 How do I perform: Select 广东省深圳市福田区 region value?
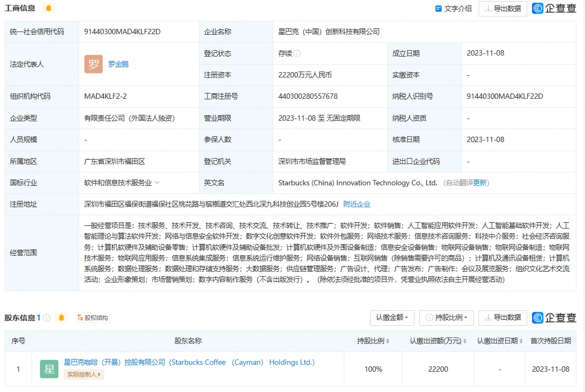pyautogui.click(x=114, y=161)
